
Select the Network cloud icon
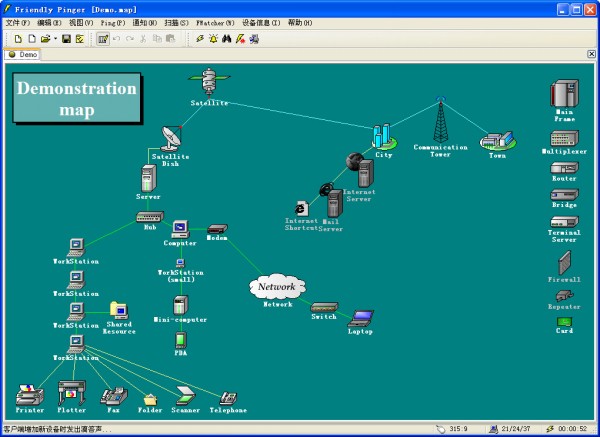click(277, 287)
